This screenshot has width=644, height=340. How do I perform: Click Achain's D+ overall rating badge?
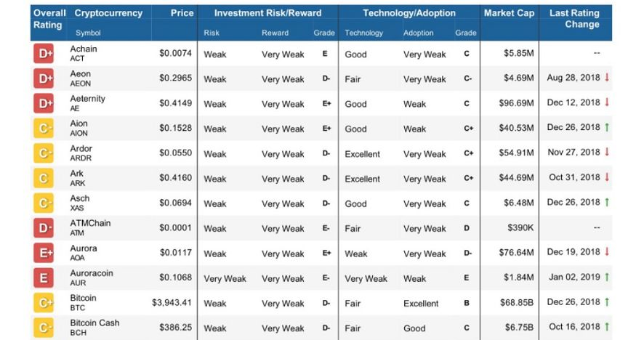pyautogui.click(x=44, y=54)
